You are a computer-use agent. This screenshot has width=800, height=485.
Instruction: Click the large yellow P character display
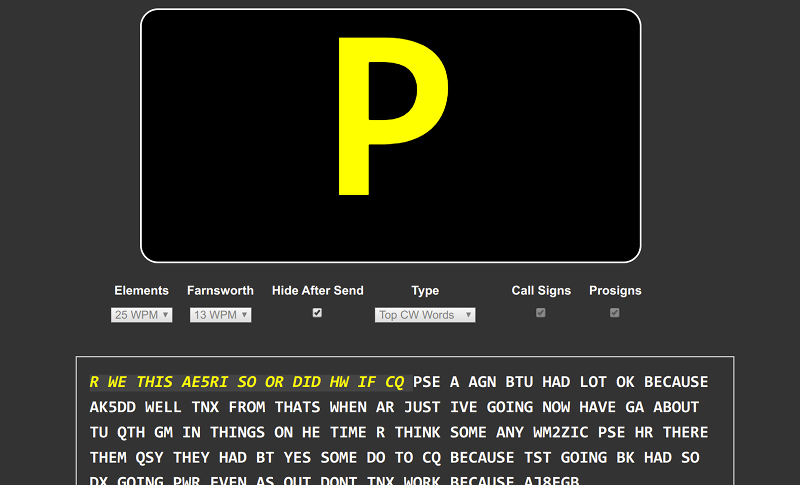[x=390, y=116]
